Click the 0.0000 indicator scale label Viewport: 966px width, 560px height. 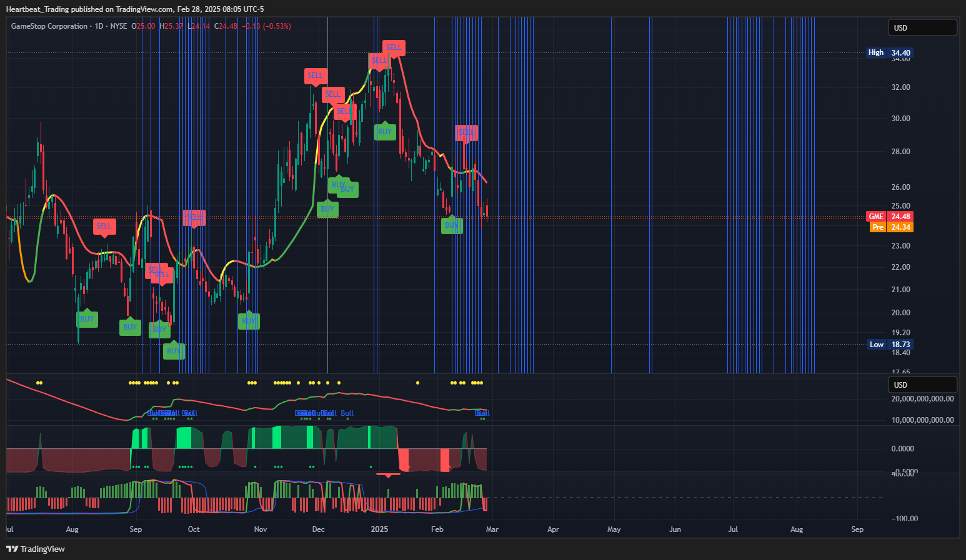[902, 449]
